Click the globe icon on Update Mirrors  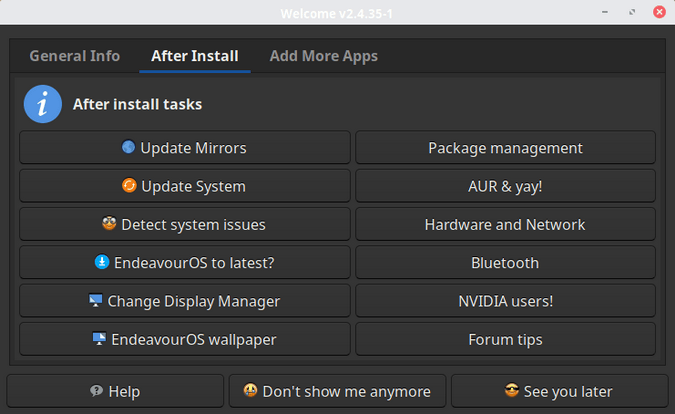pos(128,148)
